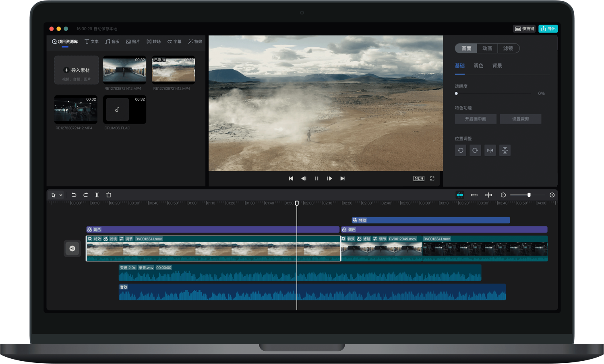604x364 pixels.
Task: Open the 16:9 aspect ratio selector
Action: 419,178
